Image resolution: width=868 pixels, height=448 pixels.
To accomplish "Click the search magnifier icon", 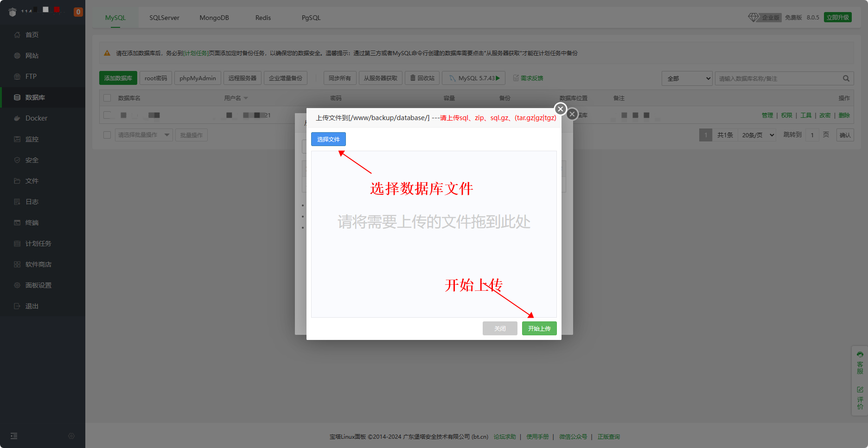I will (846, 78).
